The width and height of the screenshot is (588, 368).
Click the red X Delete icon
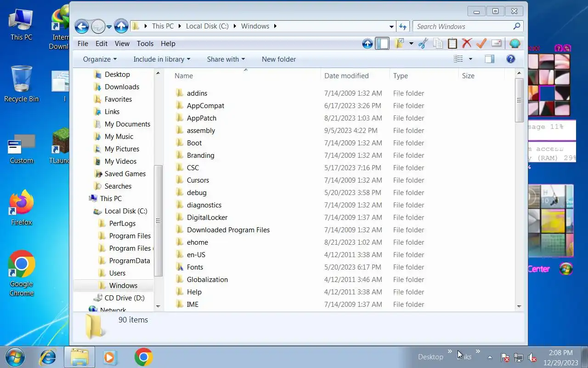pyautogui.click(x=467, y=44)
